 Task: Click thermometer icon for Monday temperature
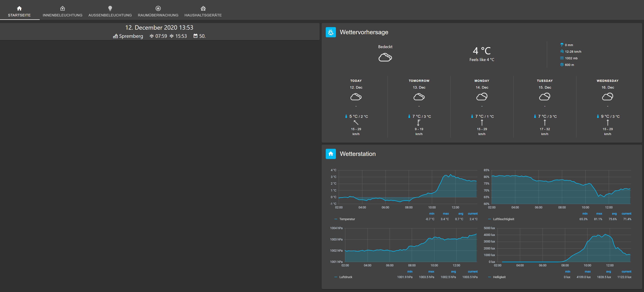tap(472, 116)
